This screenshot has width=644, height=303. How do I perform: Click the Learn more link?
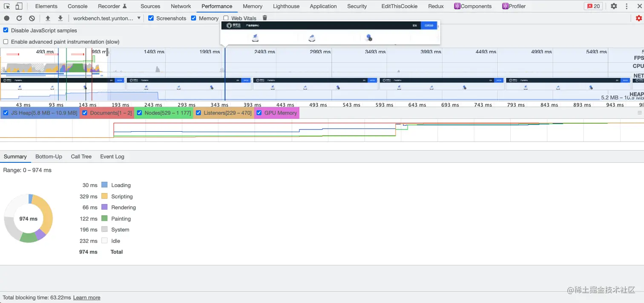point(87,297)
